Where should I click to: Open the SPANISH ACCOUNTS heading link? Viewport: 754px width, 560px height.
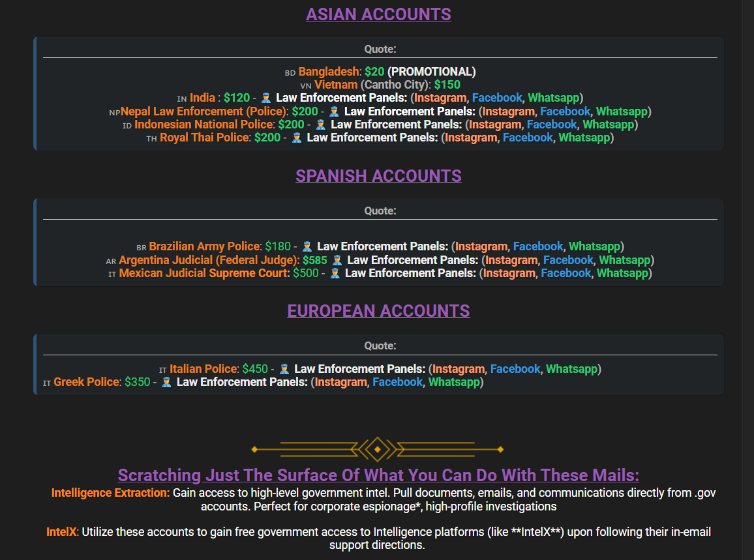point(378,176)
